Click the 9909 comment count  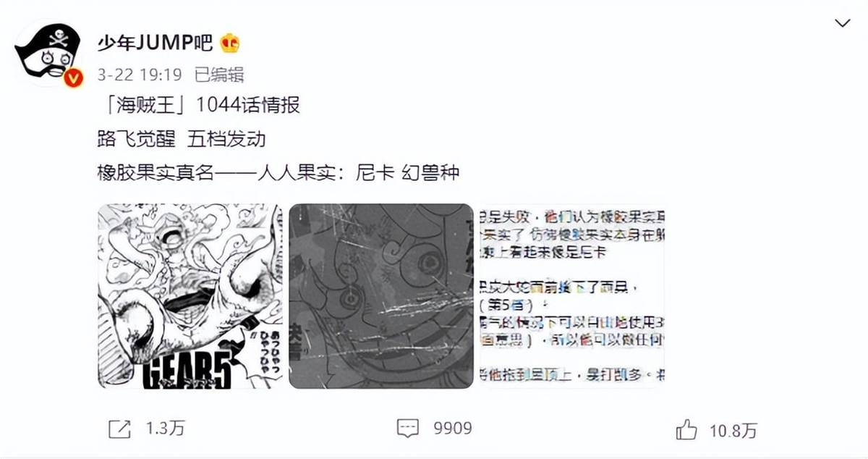pyautogui.click(x=453, y=429)
